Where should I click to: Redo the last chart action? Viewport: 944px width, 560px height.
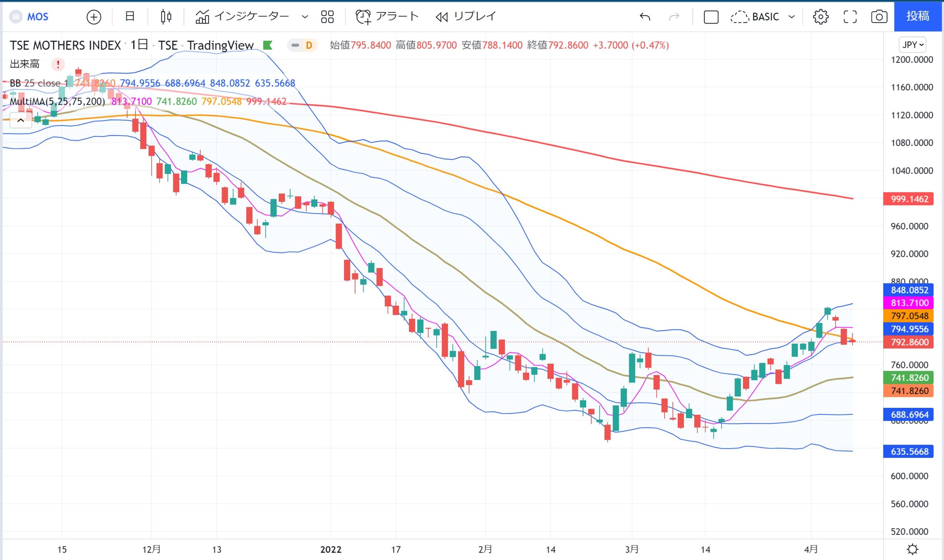tap(674, 17)
